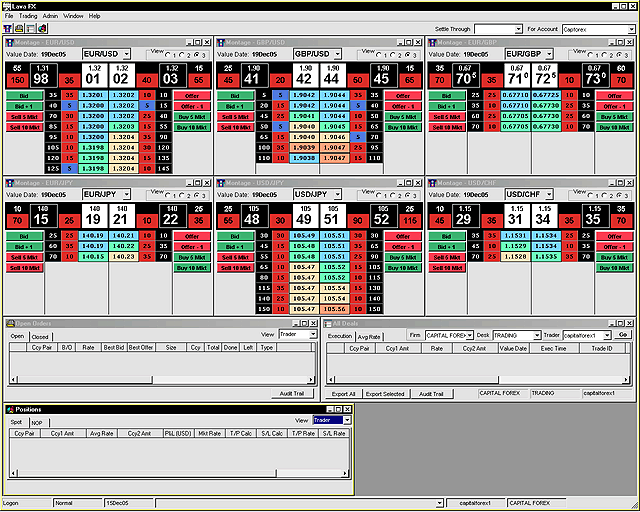The height and width of the screenshot is (512, 640).
Task: Click the Montage USD/CHF window title icon
Action: click(x=432, y=183)
